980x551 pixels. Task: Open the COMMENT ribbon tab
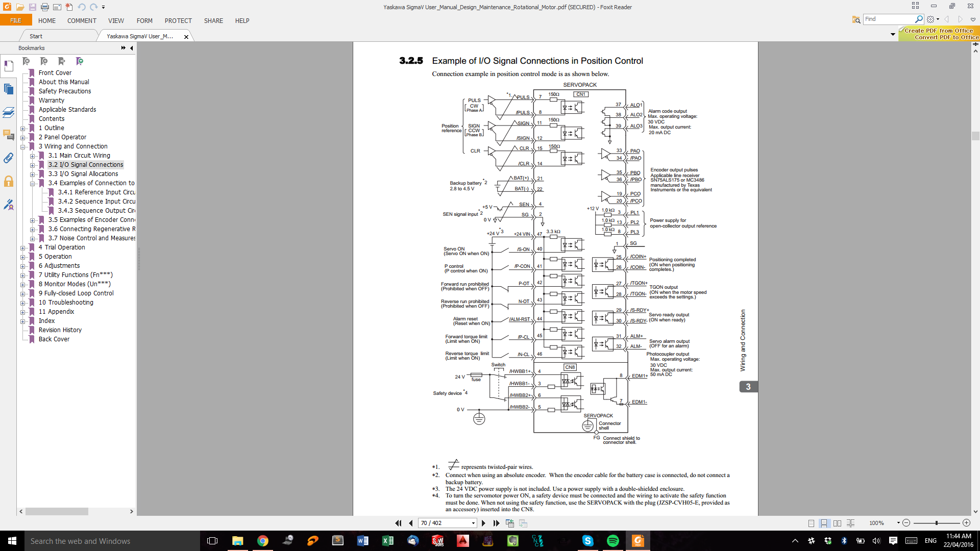82,21
